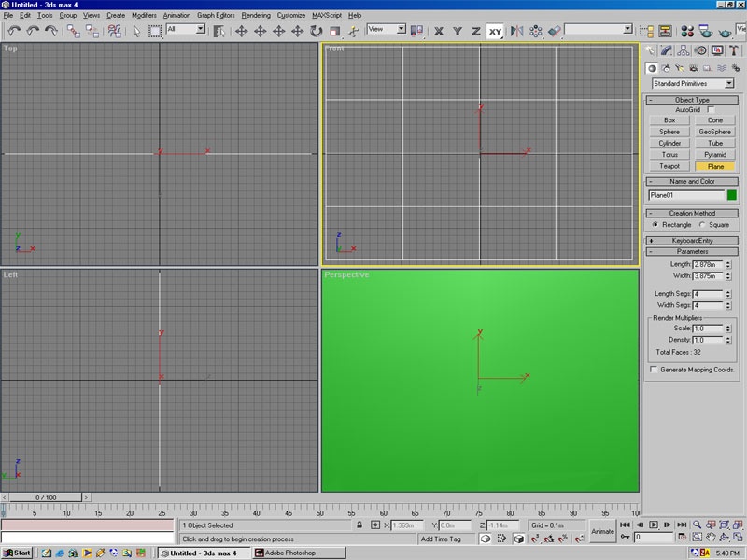Click the Undo arrow in main toolbar
747x560 pixels.
pyautogui.click(x=13, y=31)
